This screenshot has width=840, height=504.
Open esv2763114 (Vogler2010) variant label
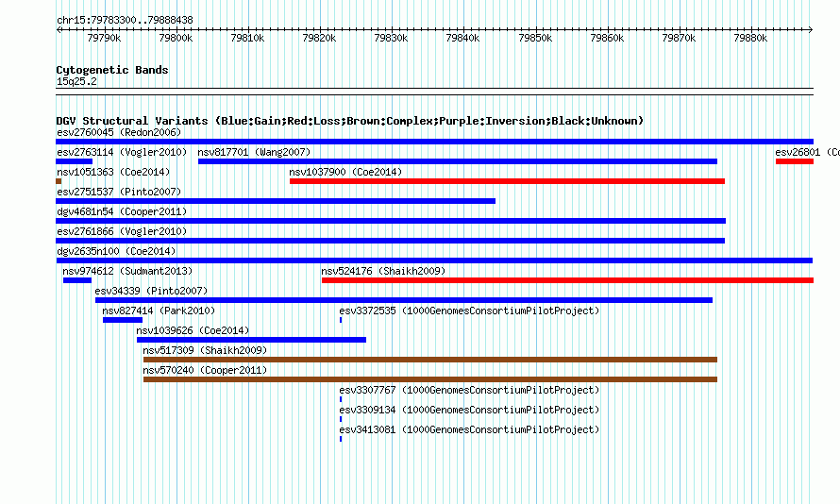(x=122, y=152)
